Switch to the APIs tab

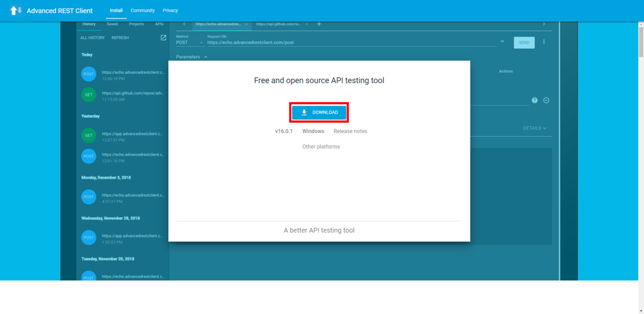(x=159, y=24)
